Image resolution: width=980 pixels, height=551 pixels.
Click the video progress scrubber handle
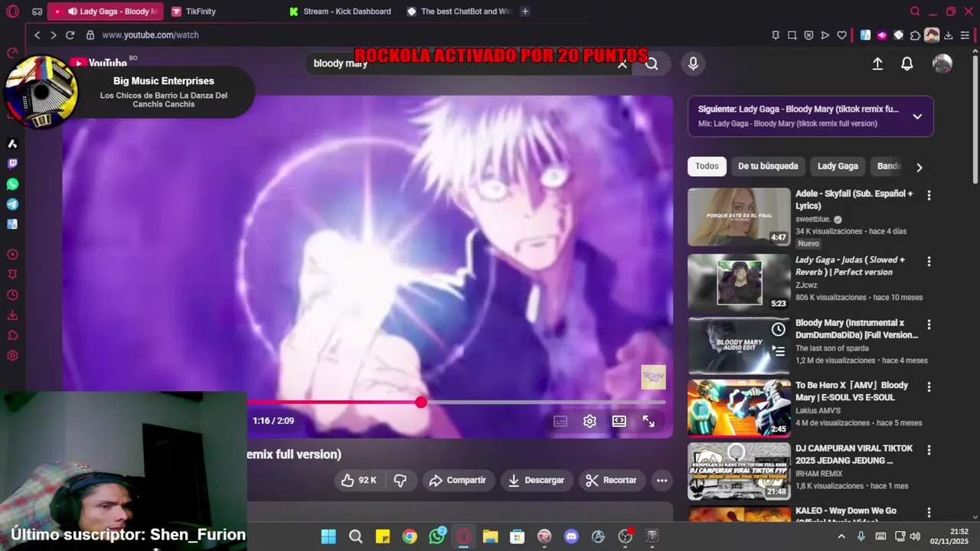click(421, 403)
